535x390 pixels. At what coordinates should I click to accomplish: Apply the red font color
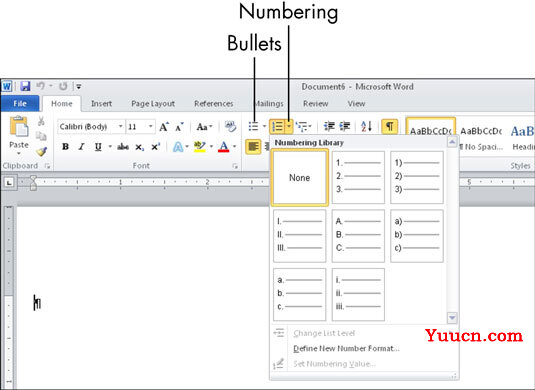[223, 147]
